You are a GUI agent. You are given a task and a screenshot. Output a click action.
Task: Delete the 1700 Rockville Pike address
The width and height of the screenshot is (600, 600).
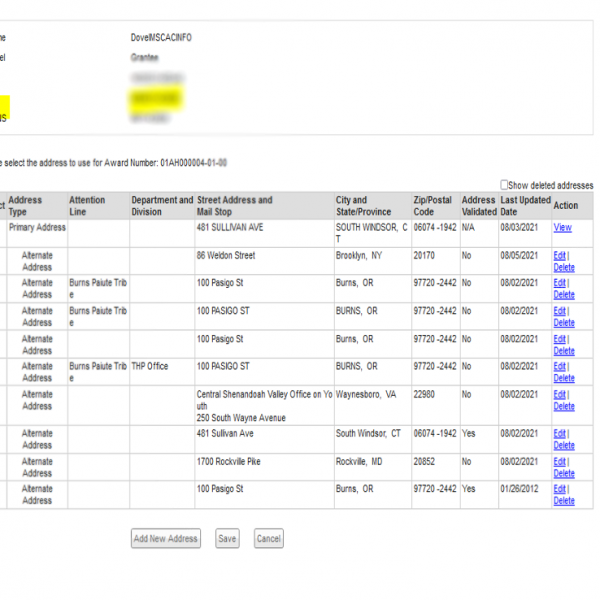point(564,473)
